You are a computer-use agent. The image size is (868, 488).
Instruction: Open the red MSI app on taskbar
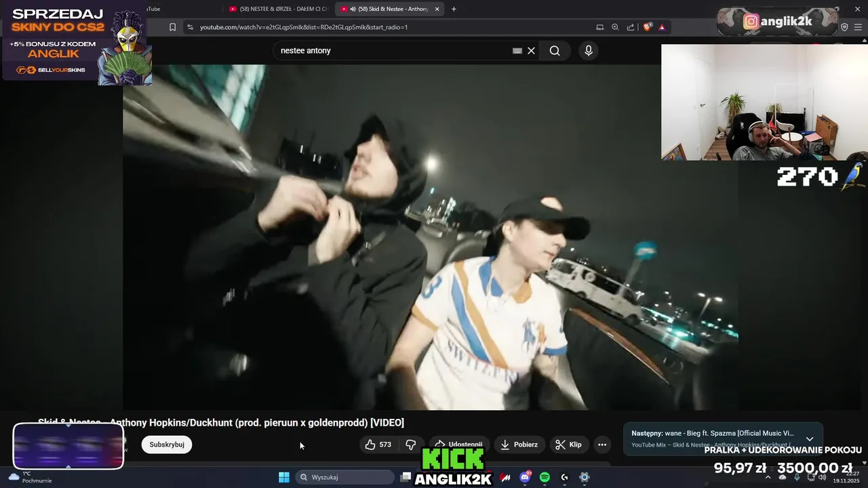pyautogui.click(x=505, y=477)
